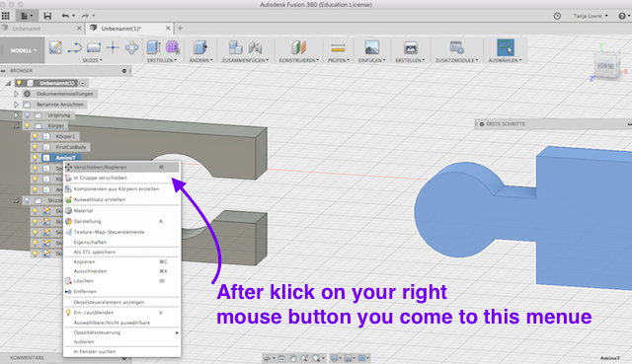Choose Verschieben/Kopieren from context menu
This screenshot has height=364, width=632.
click(x=121, y=167)
